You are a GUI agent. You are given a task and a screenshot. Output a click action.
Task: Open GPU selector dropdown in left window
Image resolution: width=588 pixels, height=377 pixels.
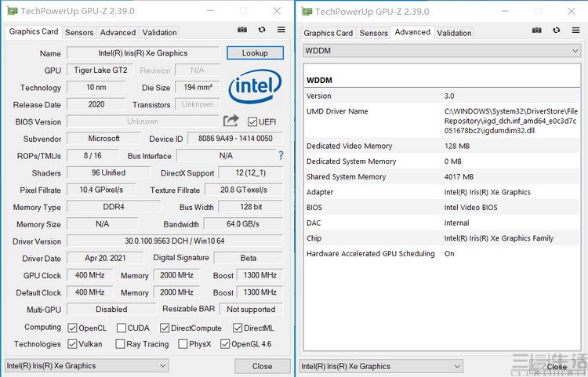86,365
